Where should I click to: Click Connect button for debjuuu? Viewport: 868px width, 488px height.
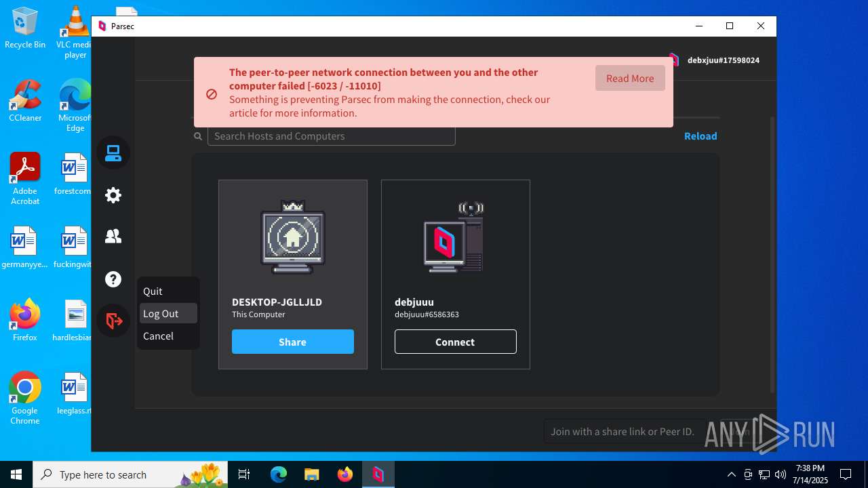pyautogui.click(x=456, y=342)
